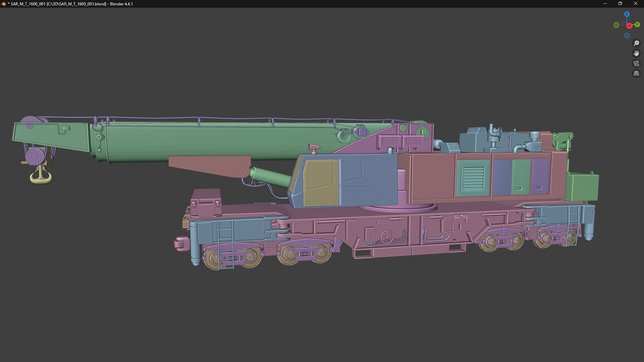Image resolution: width=644 pixels, height=362 pixels.
Task: Minimize the Blender window
Action: pos(605,4)
